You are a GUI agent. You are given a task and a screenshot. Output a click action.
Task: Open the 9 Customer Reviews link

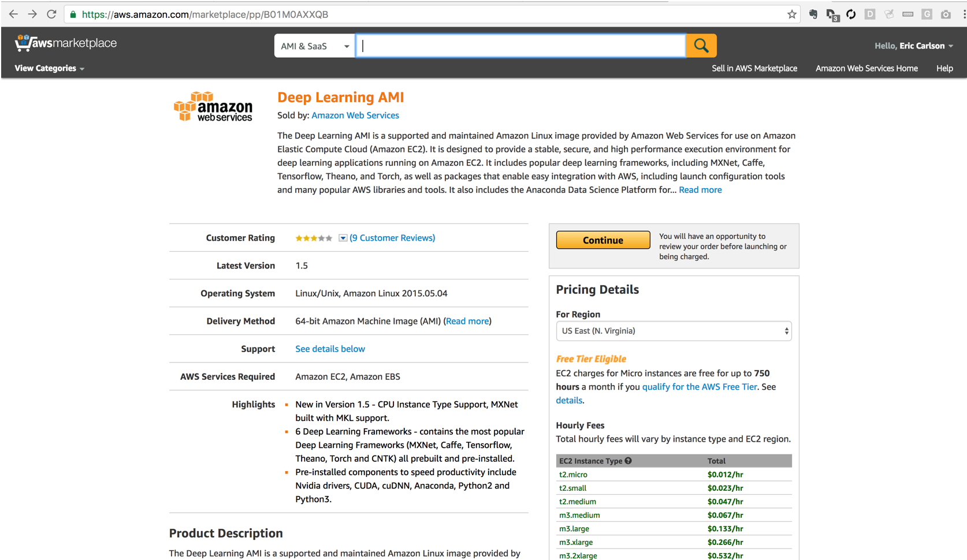392,238
